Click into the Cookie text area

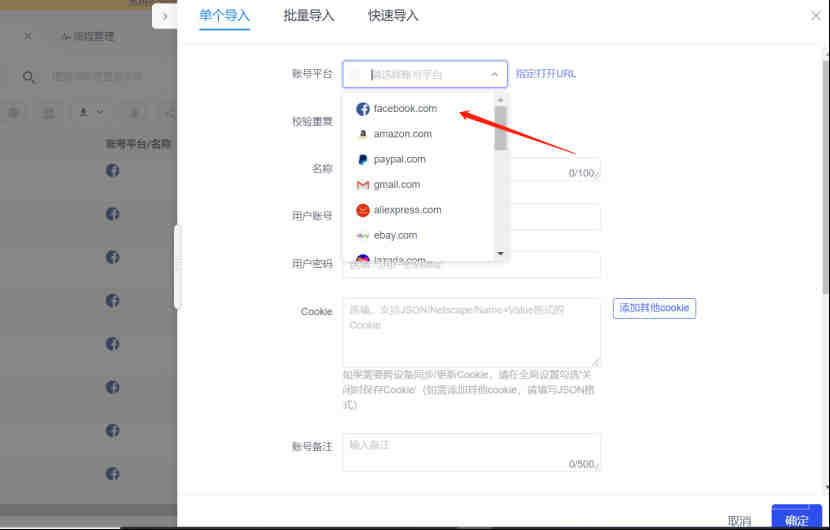click(472, 333)
